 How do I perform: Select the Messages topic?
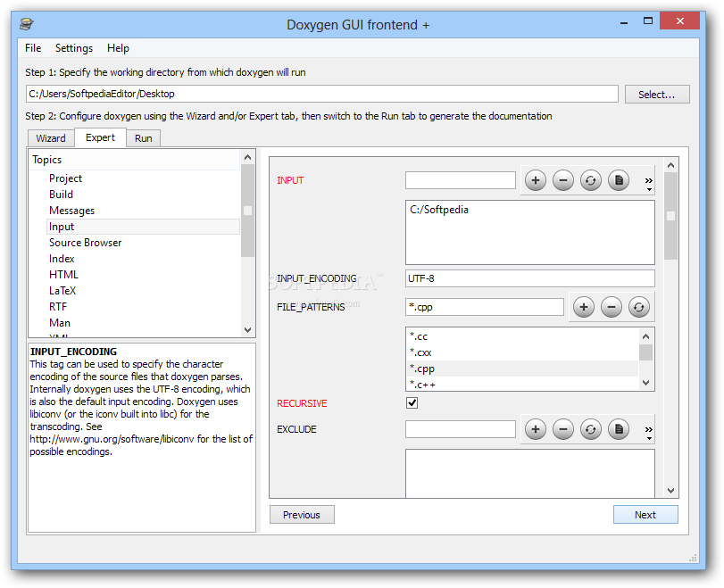71,211
